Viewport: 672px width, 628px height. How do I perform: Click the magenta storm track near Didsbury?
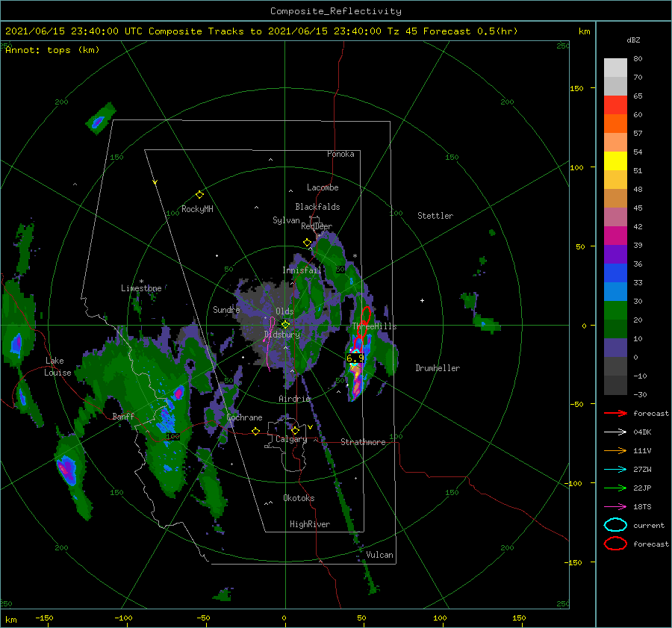269,343
